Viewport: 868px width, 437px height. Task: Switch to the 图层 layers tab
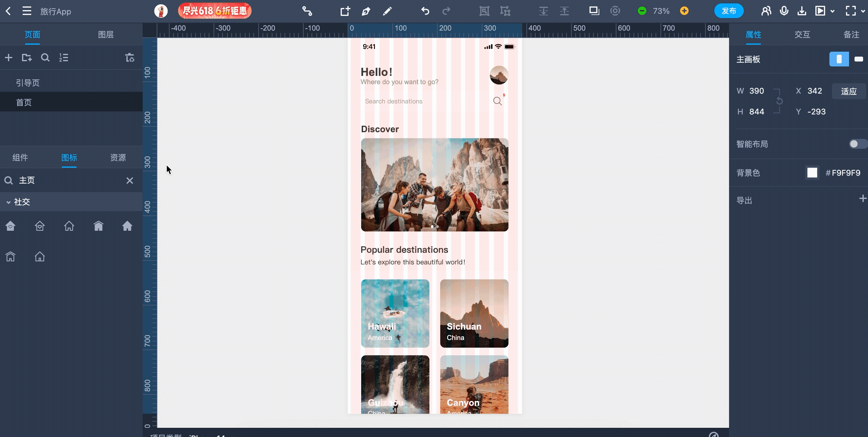coord(106,34)
